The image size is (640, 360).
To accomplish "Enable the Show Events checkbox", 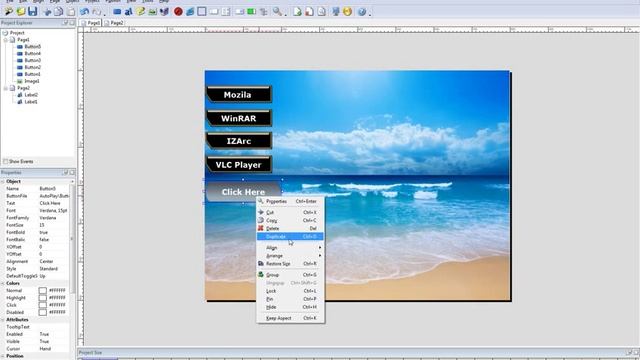I will [x=5, y=162].
